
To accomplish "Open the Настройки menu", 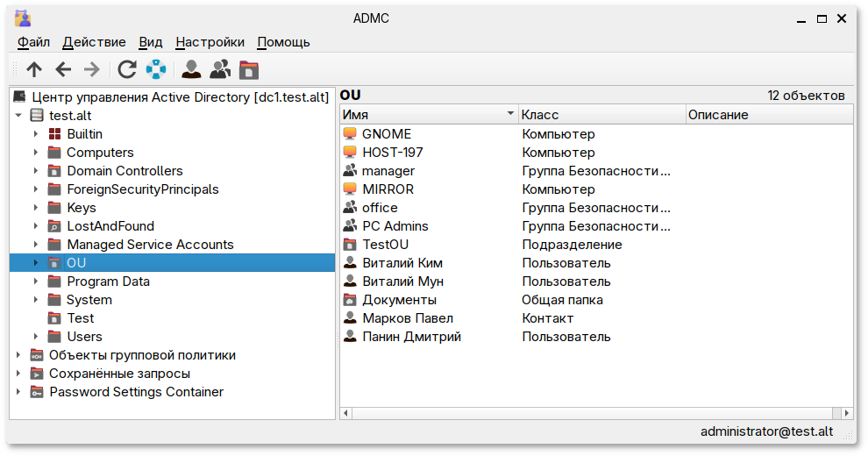I will (210, 42).
